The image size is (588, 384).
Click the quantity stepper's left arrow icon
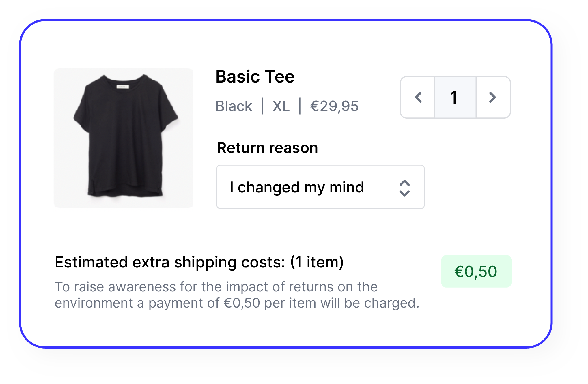(x=419, y=98)
